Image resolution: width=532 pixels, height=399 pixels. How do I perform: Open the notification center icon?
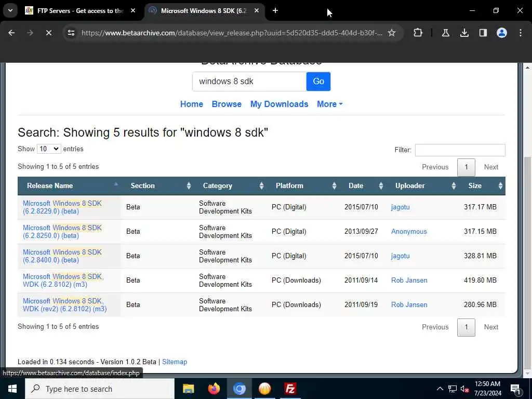click(516, 390)
